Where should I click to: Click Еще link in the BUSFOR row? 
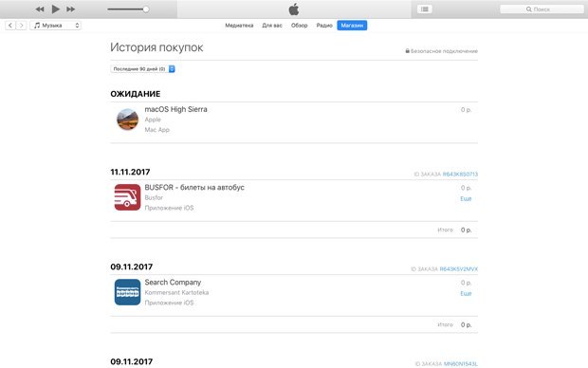[466, 199]
